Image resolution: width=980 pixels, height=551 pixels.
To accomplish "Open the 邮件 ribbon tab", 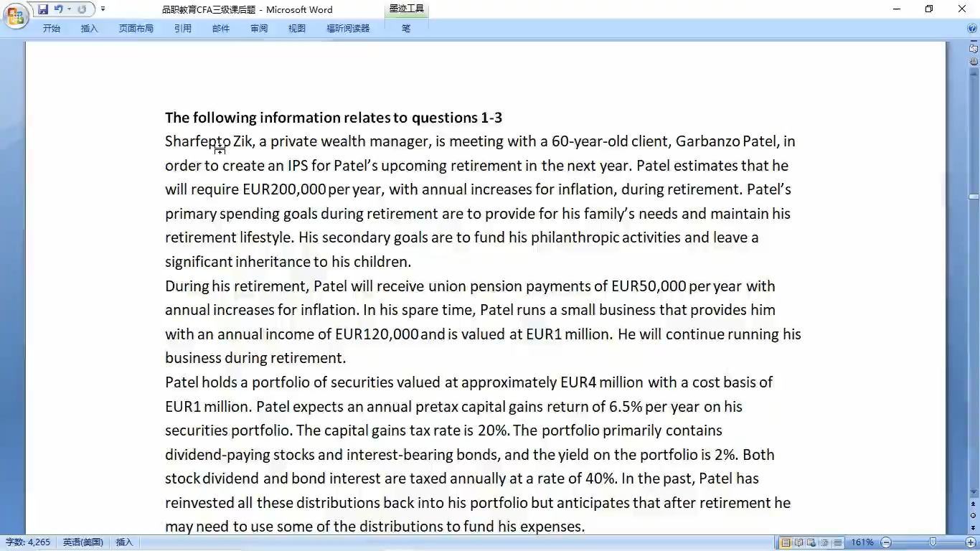I will pyautogui.click(x=221, y=29).
